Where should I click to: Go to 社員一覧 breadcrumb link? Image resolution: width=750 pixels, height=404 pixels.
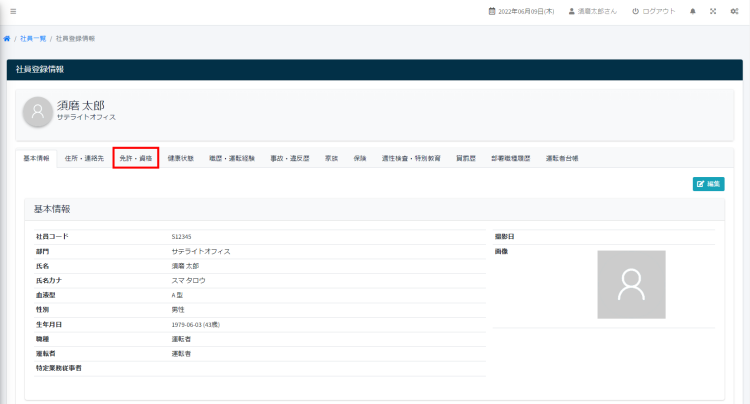point(31,38)
